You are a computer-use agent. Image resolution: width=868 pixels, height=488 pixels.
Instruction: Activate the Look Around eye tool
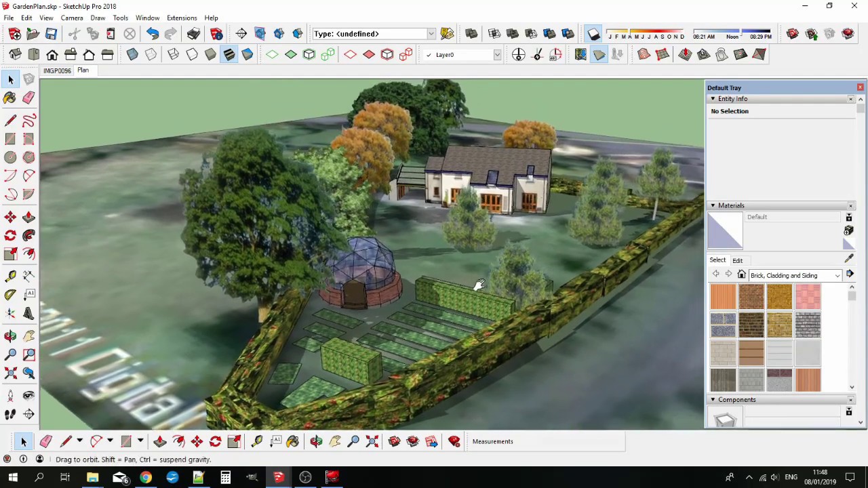point(28,395)
